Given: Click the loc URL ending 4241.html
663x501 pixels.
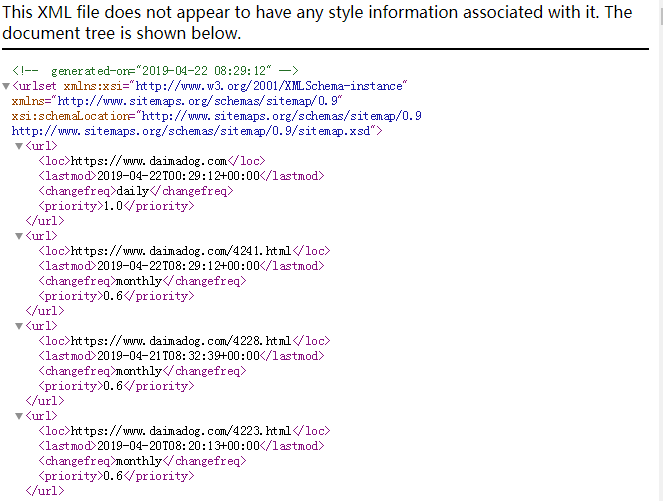Looking at the screenshot, I should [x=181, y=251].
